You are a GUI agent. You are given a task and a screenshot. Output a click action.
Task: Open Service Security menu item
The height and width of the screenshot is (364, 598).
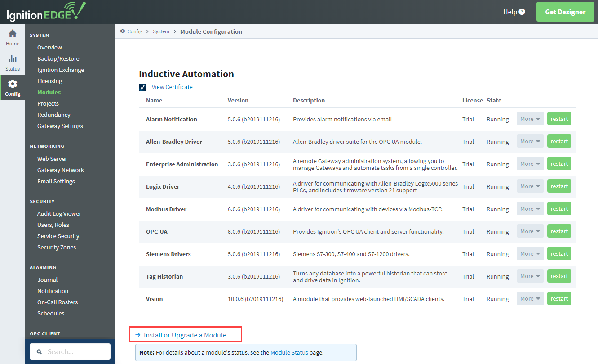pos(58,236)
